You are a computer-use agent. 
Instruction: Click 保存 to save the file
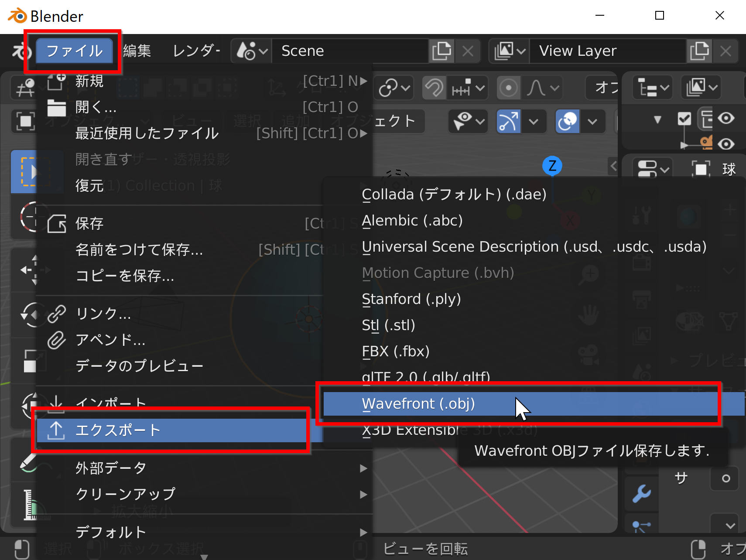tap(179, 224)
